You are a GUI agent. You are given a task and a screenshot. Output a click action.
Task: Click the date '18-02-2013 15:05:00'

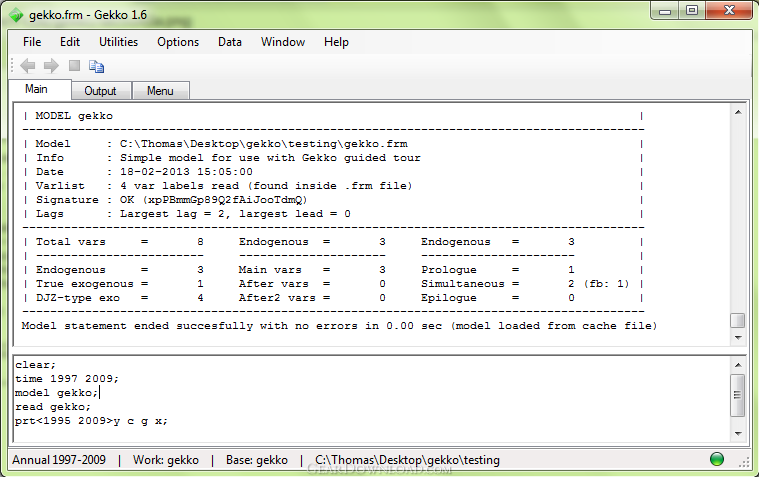click(186, 172)
